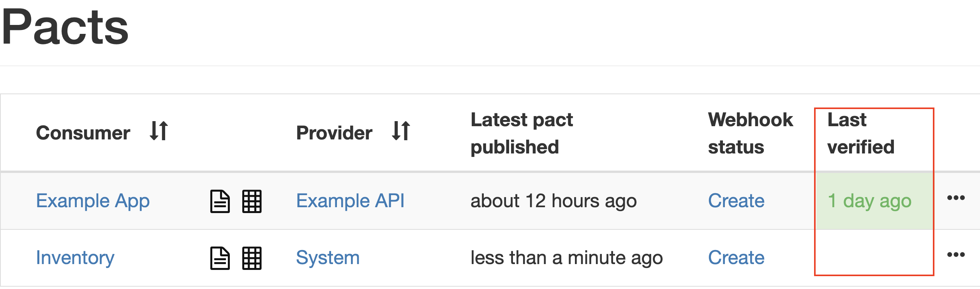980x289 pixels.
Task: Open the Example API provider link
Action: pos(350,201)
